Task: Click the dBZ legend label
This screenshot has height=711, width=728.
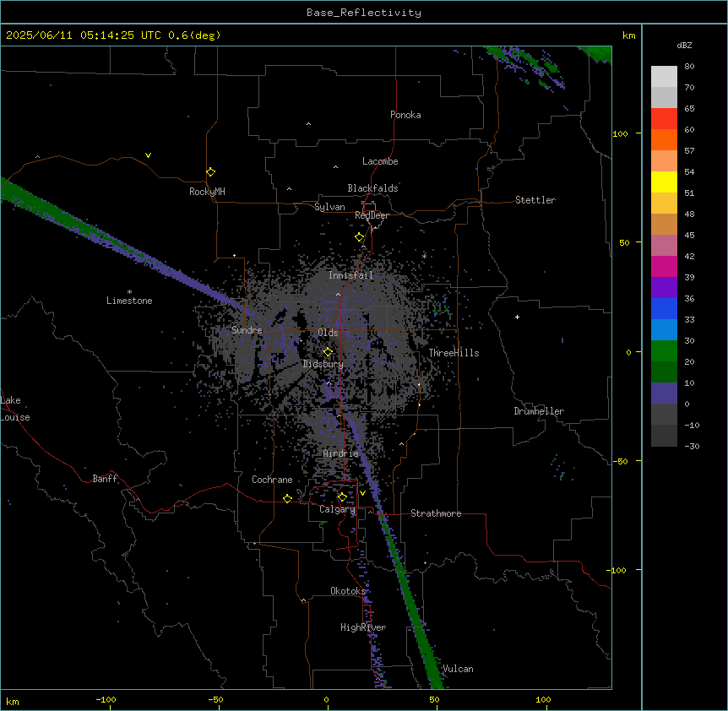Action: click(684, 46)
